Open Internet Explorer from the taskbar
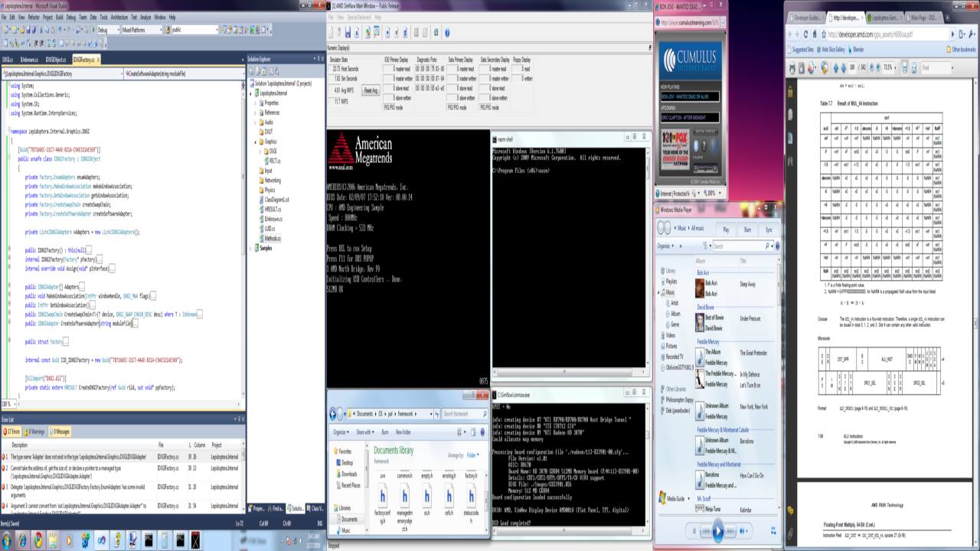This screenshot has width=980, height=551. [x=23, y=540]
